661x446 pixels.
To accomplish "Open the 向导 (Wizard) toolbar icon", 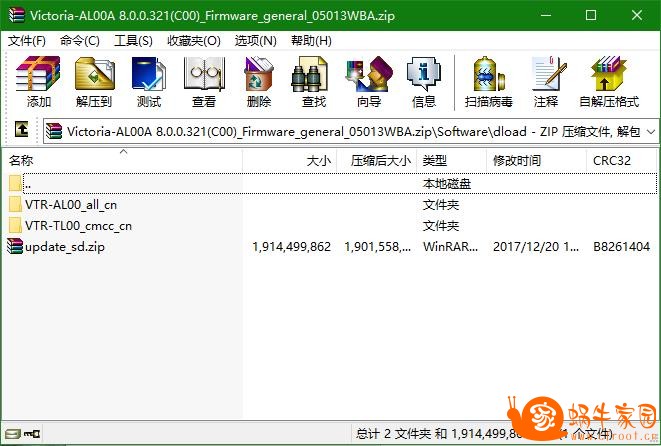I will click(369, 74).
